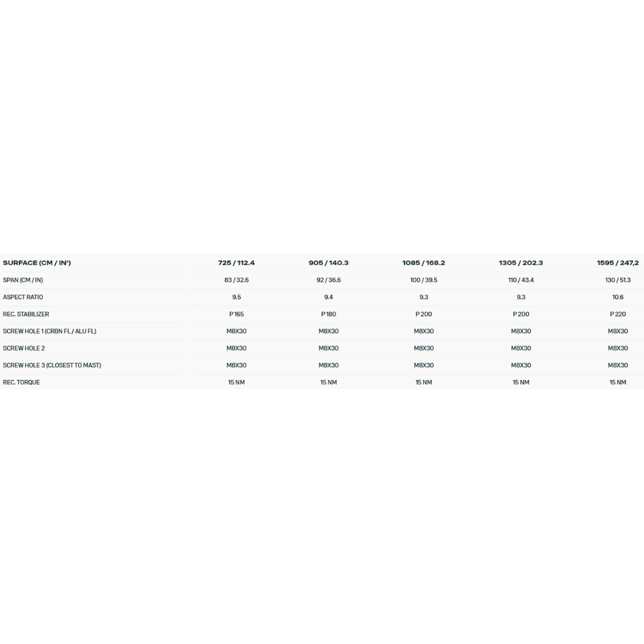Screen dimensions: 644x644
Task: Click the 905 / 140.3 surface heading
Action: 328,263
